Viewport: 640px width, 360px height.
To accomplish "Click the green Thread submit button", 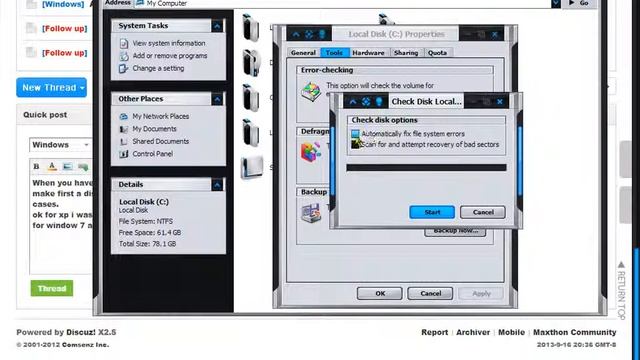I will tap(52, 288).
